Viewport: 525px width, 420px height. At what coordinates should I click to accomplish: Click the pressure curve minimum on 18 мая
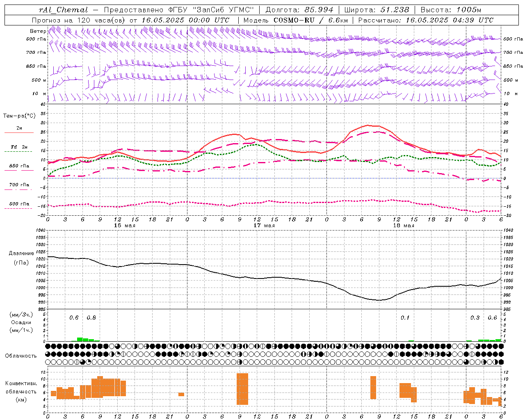[x=379, y=300]
